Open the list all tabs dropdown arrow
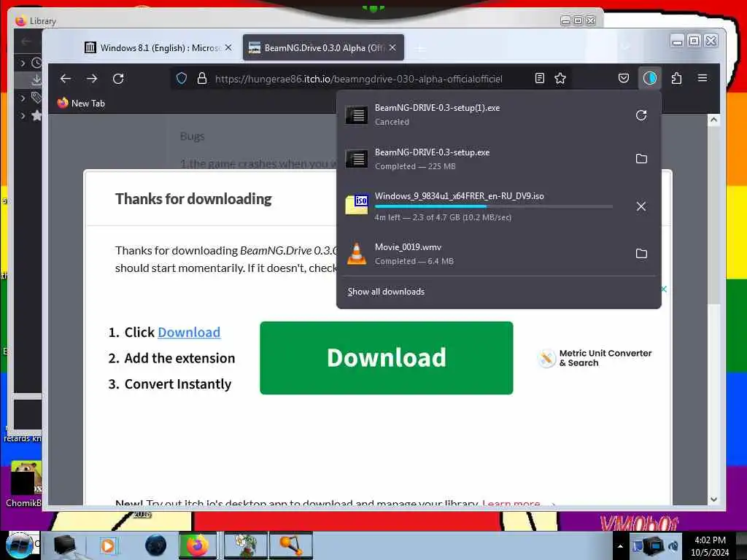The height and width of the screenshot is (560, 747). point(625,47)
